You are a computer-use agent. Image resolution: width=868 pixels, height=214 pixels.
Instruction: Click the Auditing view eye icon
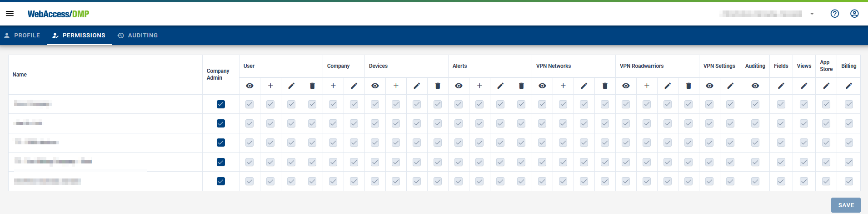755,86
